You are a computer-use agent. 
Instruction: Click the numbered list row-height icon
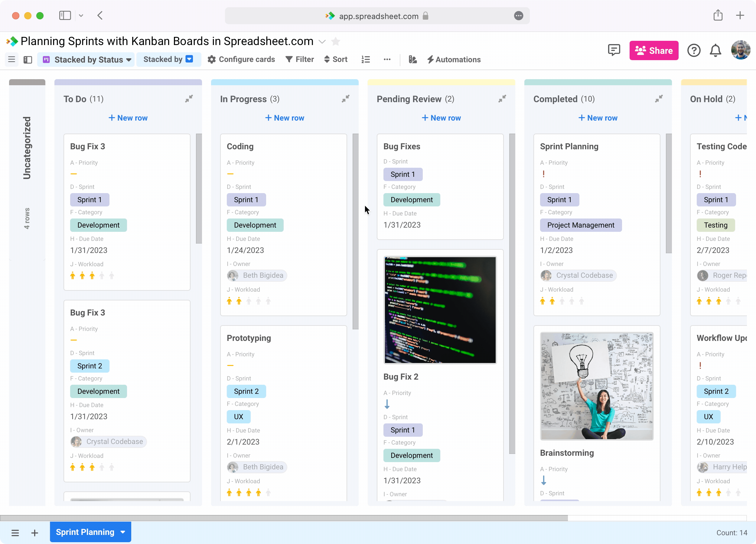366,59
